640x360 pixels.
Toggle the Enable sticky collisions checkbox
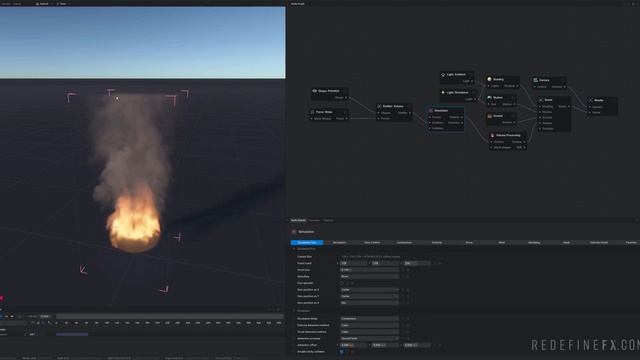[x=342, y=351]
